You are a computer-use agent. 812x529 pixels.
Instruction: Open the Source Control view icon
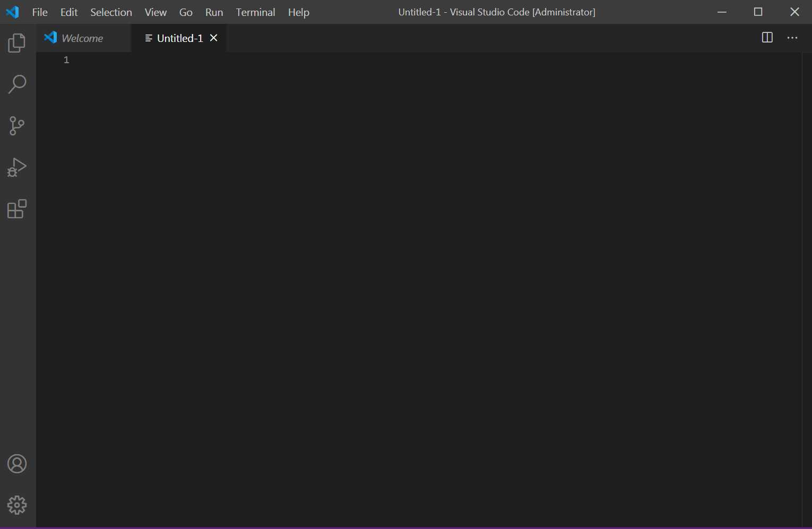(x=17, y=126)
